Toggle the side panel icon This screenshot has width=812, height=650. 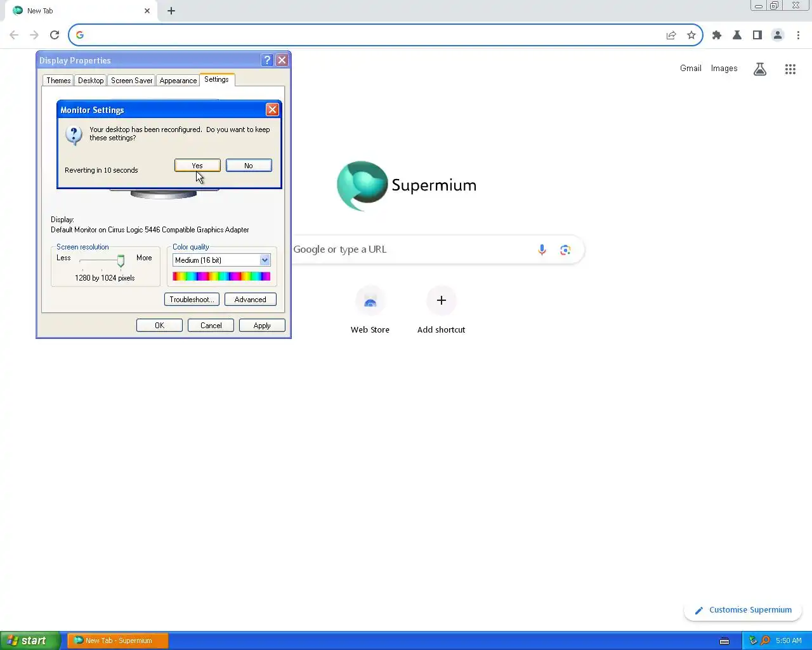click(757, 35)
